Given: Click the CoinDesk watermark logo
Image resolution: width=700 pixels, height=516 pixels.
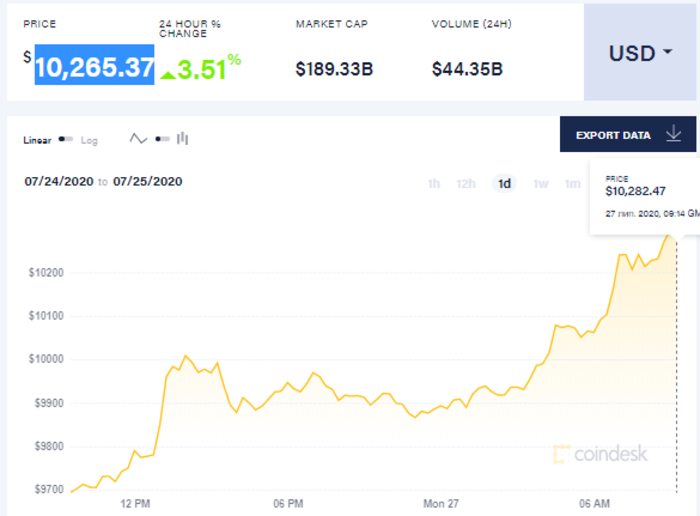Looking at the screenshot, I should pos(600,453).
